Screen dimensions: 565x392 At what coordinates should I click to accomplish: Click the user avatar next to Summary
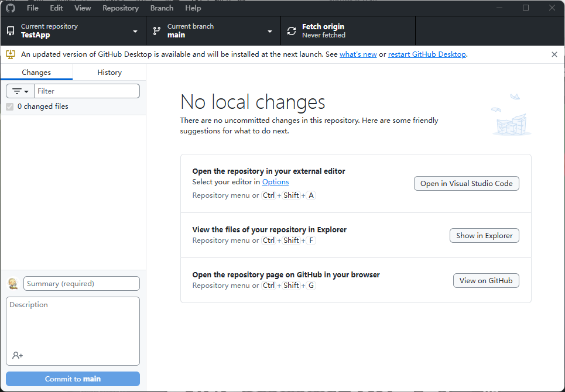(x=13, y=284)
